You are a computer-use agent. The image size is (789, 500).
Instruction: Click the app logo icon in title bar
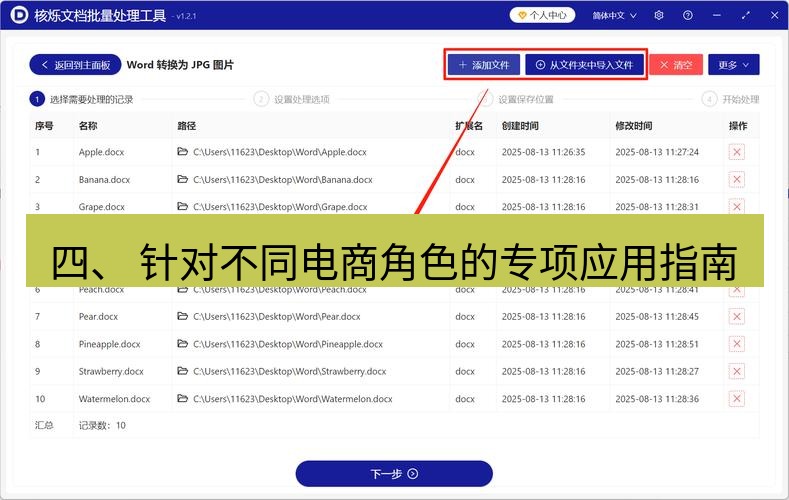point(19,15)
